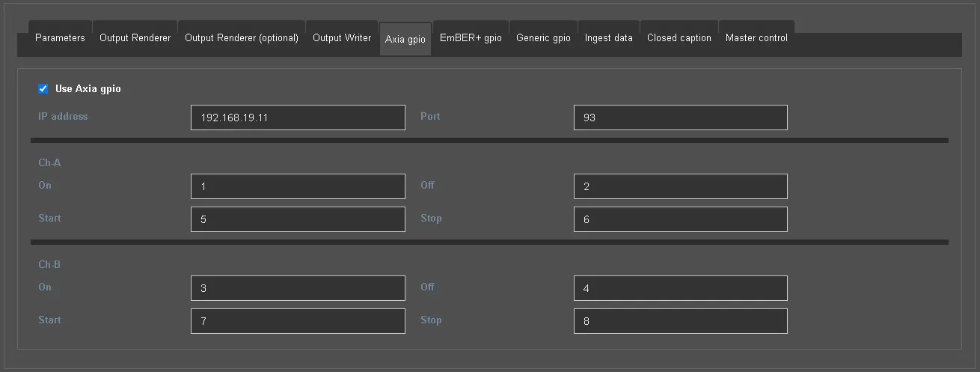The height and width of the screenshot is (372, 980).
Task: Open the Output Renderer tab
Action: point(135,38)
